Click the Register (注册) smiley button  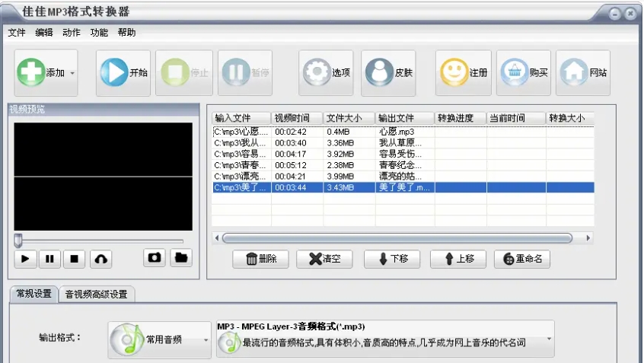coord(464,73)
